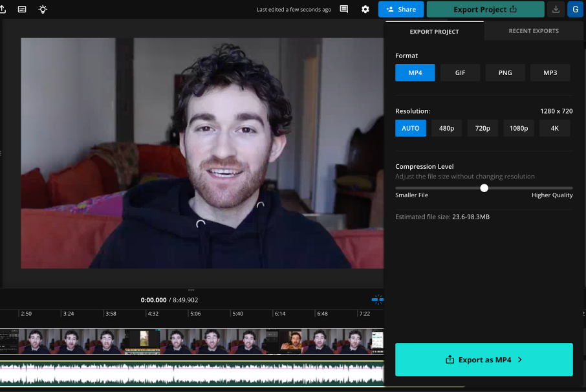Viewport: 586px width, 392px height.
Task: Click the blue timeline fit icon
Action: (x=378, y=299)
